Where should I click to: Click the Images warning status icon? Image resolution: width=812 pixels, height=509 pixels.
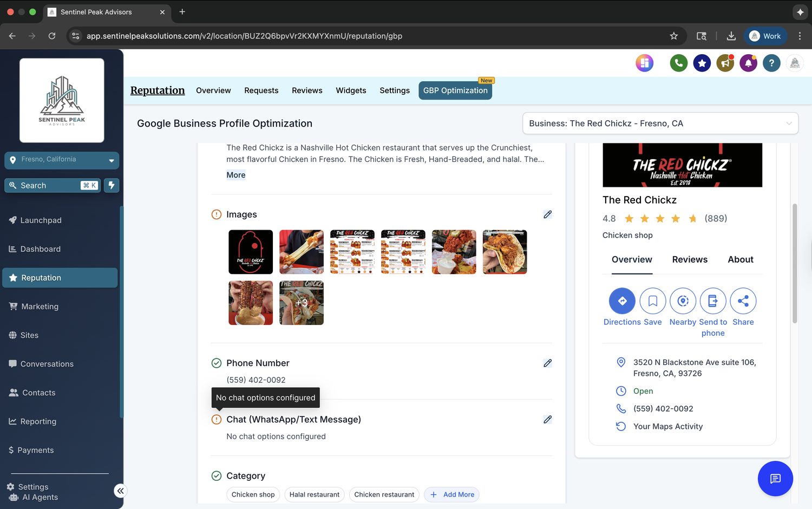(217, 214)
